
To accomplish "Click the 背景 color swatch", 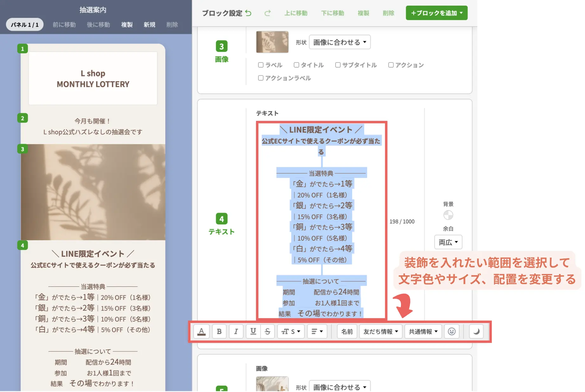I will pyautogui.click(x=448, y=215).
